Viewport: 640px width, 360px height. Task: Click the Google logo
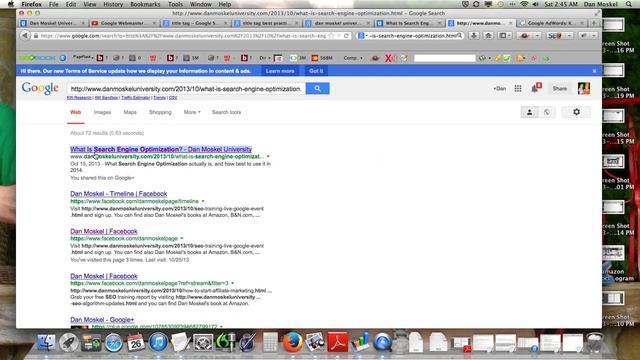coord(40,88)
